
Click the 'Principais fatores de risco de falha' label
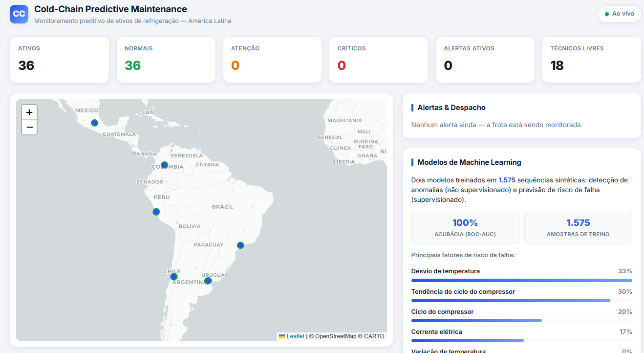click(463, 255)
